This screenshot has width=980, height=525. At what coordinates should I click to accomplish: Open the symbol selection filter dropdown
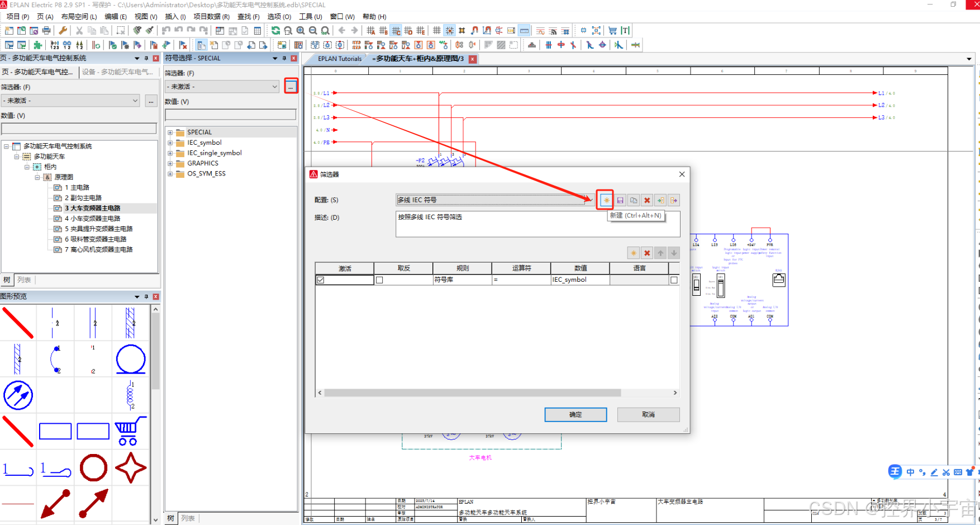274,87
